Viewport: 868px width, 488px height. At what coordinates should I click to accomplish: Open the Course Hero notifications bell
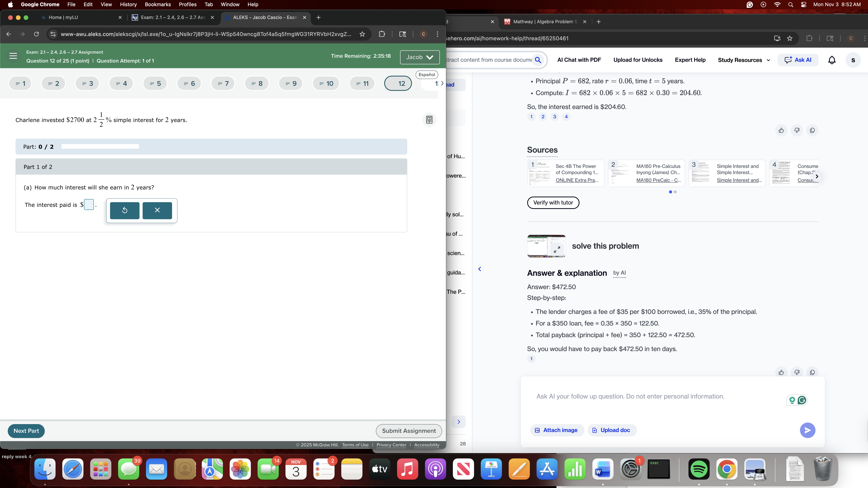(x=832, y=60)
